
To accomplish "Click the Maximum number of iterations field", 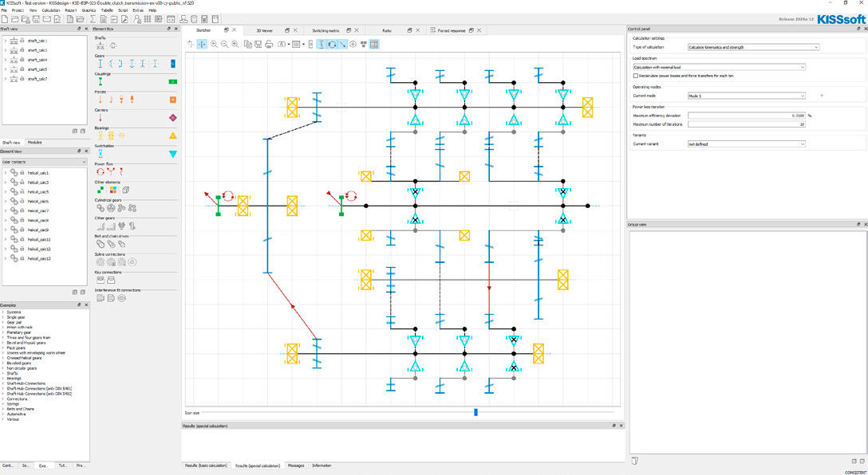I will pos(746,124).
